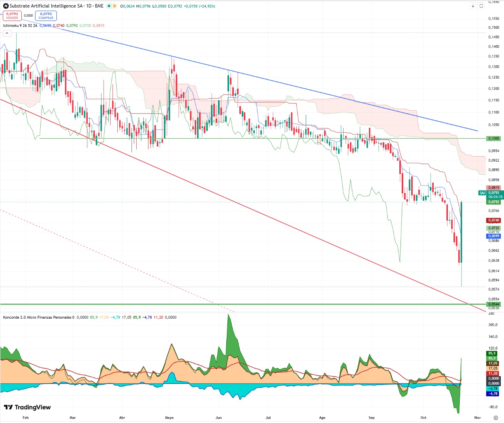Toggle fullscreen mode icon at top right
Viewport: 504px width, 423px height.
click(x=481, y=6)
